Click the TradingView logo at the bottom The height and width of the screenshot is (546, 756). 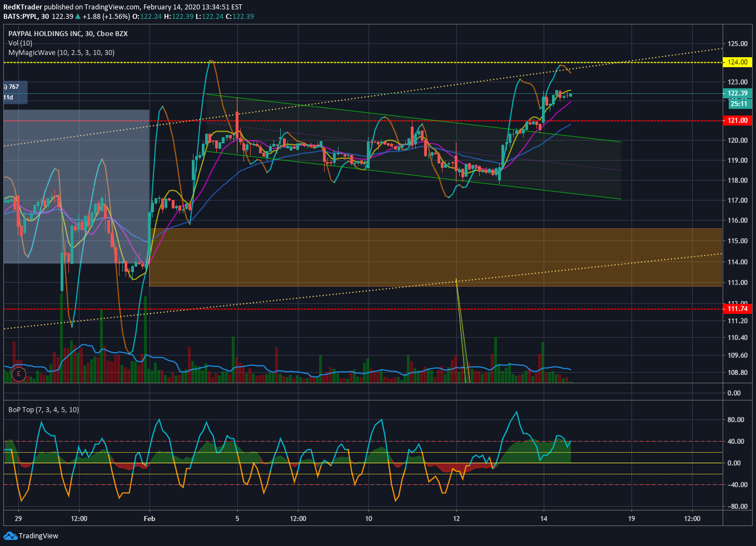(x=31, y=535)
